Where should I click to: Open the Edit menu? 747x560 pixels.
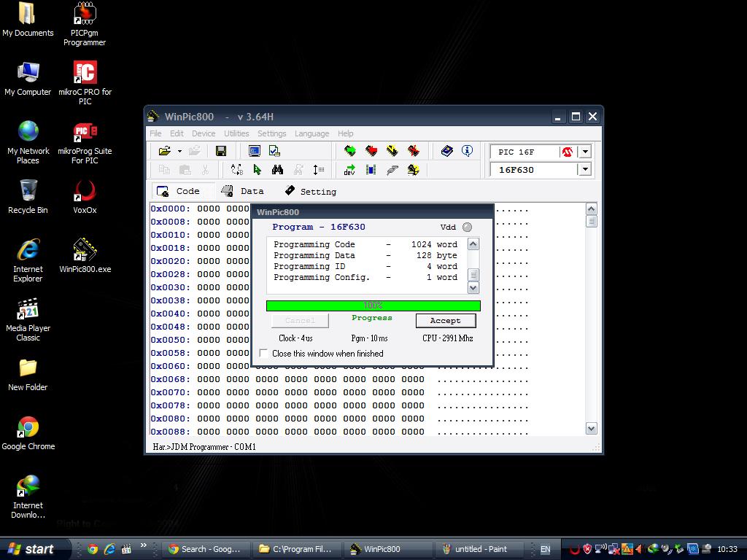coord(177,133)
